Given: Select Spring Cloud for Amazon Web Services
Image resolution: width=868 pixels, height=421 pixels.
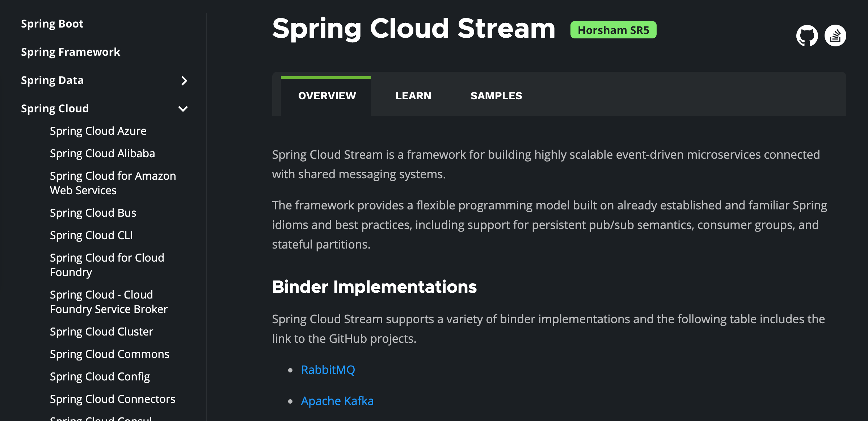Looking at the screenshot, I should [x=113, y=183].
